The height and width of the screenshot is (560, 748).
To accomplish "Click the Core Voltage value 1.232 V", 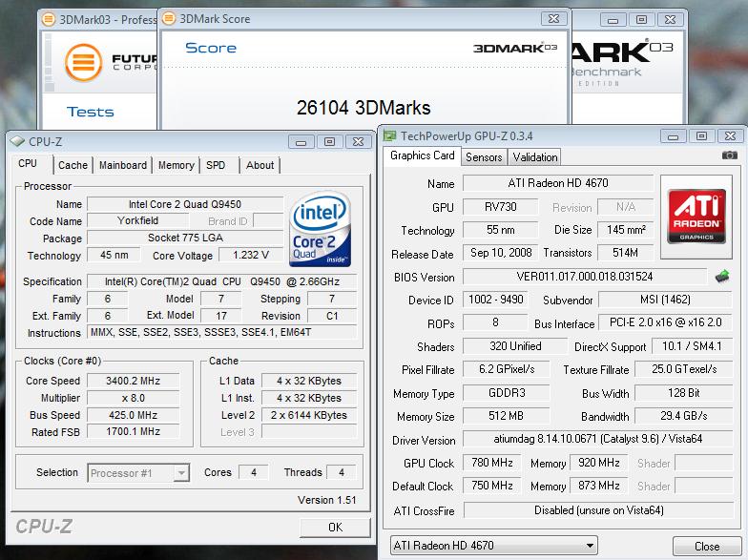I will click(x=251, y=255).
